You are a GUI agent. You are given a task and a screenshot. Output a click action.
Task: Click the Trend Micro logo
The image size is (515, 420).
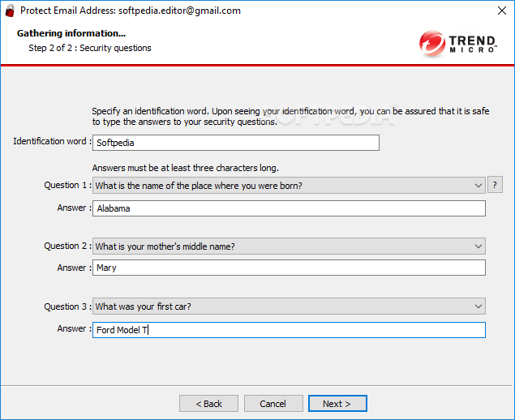point(458,43)
